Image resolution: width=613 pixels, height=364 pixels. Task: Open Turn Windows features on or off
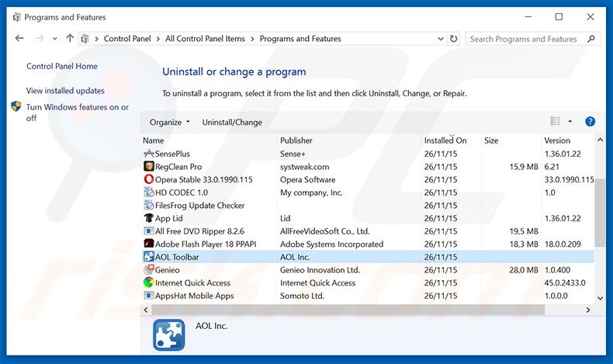pos(78,113)
